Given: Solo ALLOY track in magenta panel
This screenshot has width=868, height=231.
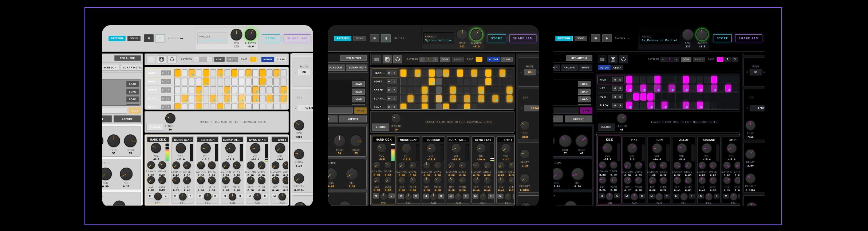Looking at the screenshot, I should coord(620,105).
